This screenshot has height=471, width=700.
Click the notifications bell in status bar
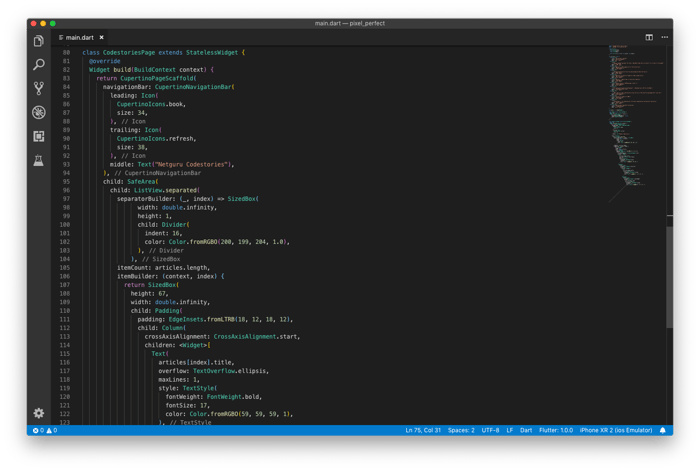click(662, 430)
